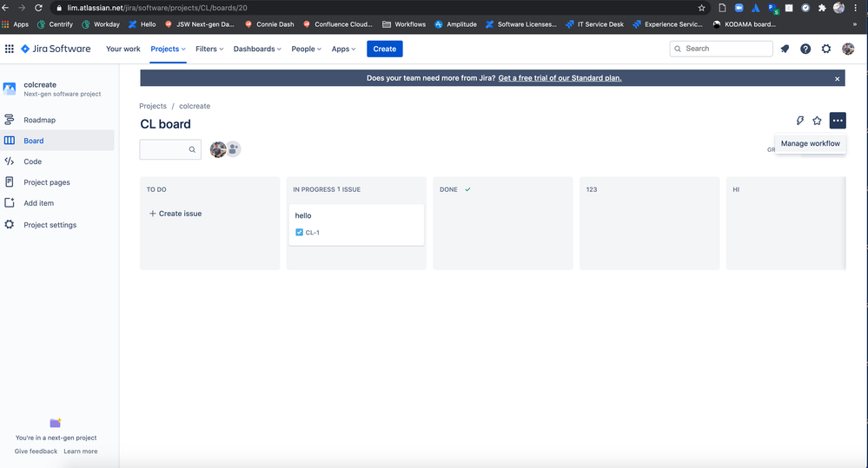Click the browser back arrow
Image resolution: width=868 pixels, height=468 pixels.
5,8
